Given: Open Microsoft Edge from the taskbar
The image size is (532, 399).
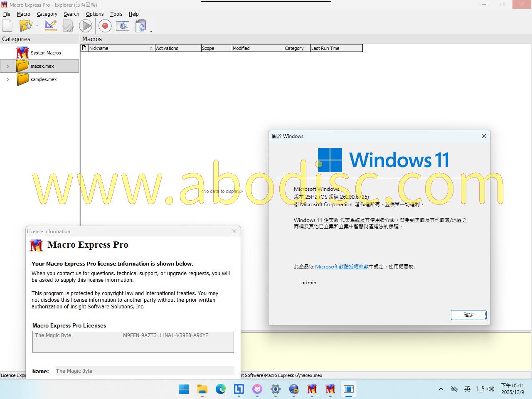Looking at the screenshot, I should 220,389.
